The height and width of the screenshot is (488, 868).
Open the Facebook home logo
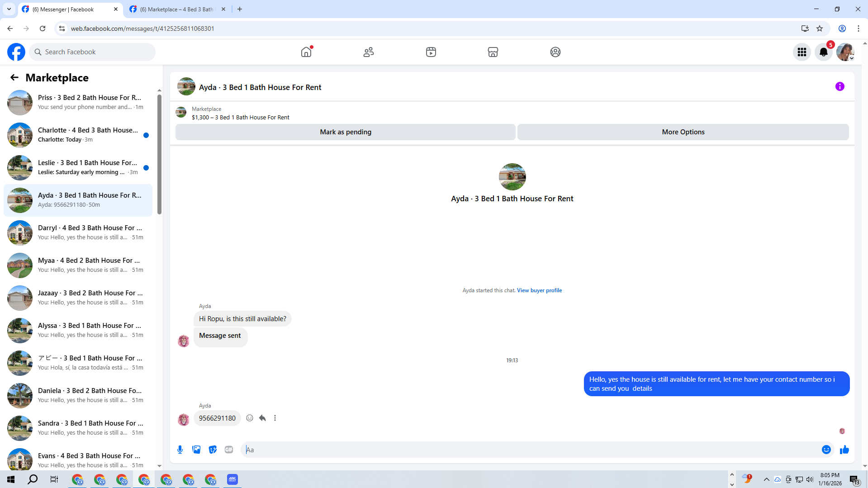(16, 52)
